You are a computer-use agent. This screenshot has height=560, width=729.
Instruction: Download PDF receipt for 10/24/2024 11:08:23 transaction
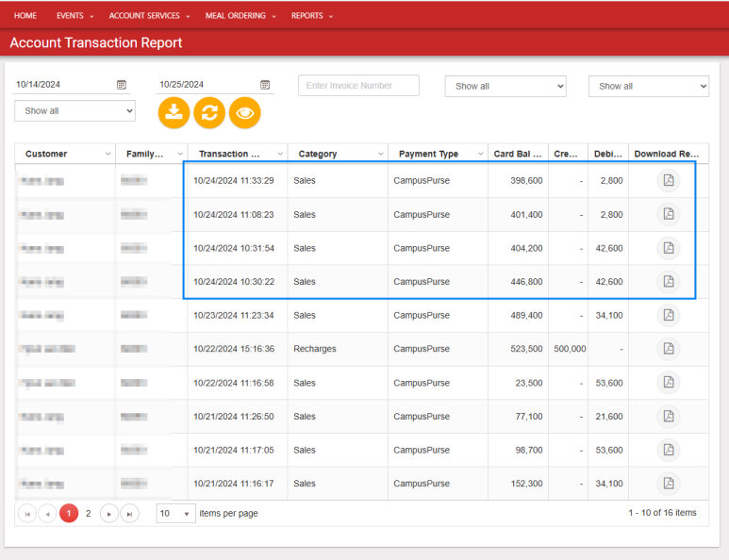(x=669, y=214)
